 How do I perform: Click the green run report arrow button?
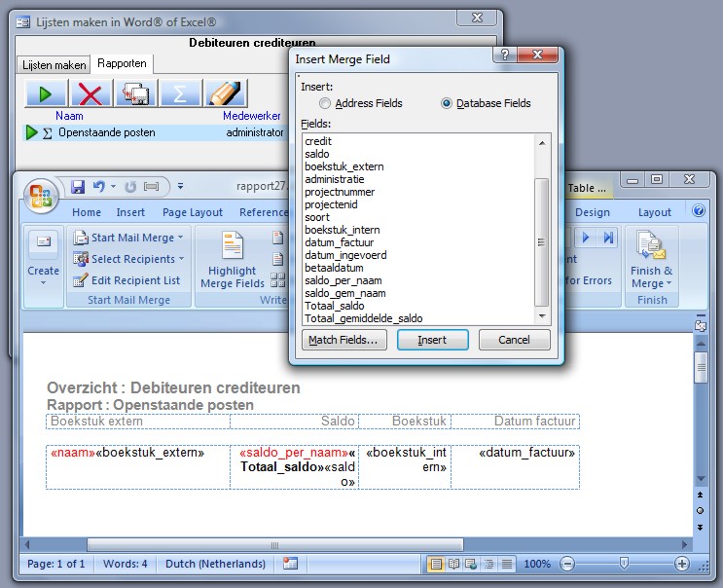coord(46,93)
